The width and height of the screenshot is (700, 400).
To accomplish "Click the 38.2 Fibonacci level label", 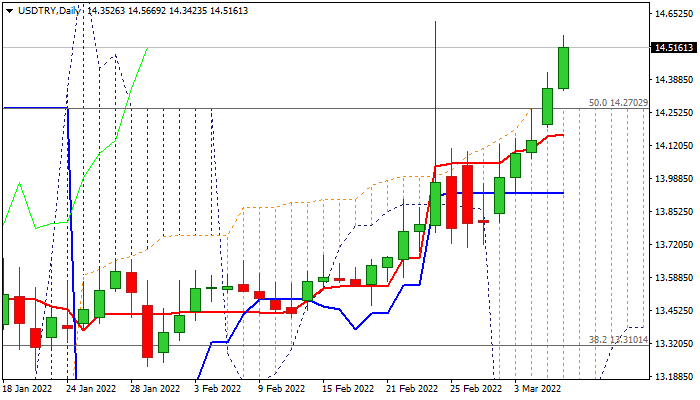I will click(618, 340).
